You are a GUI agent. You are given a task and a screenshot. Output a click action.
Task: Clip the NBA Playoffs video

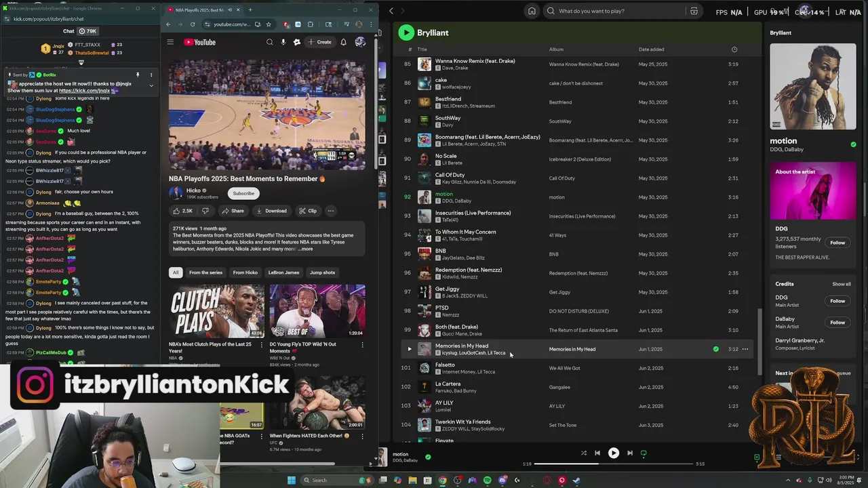pos(308,211)
